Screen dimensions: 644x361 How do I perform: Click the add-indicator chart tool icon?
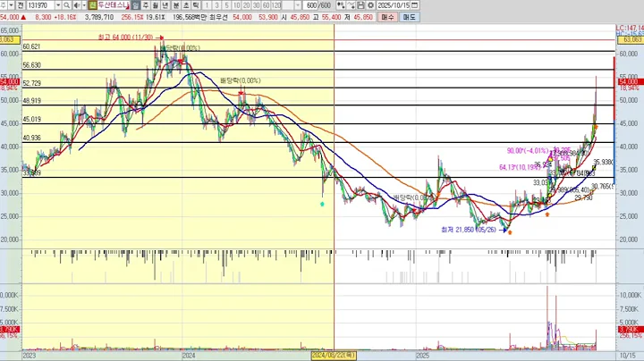(x=341, y=5)
